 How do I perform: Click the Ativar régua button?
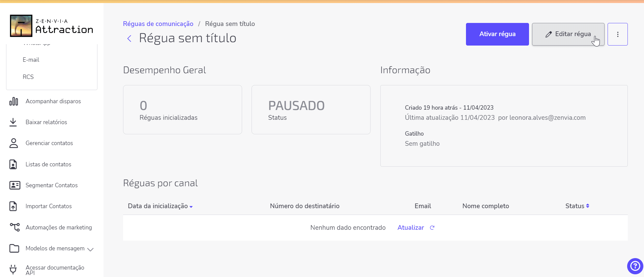tap(497, 34)
